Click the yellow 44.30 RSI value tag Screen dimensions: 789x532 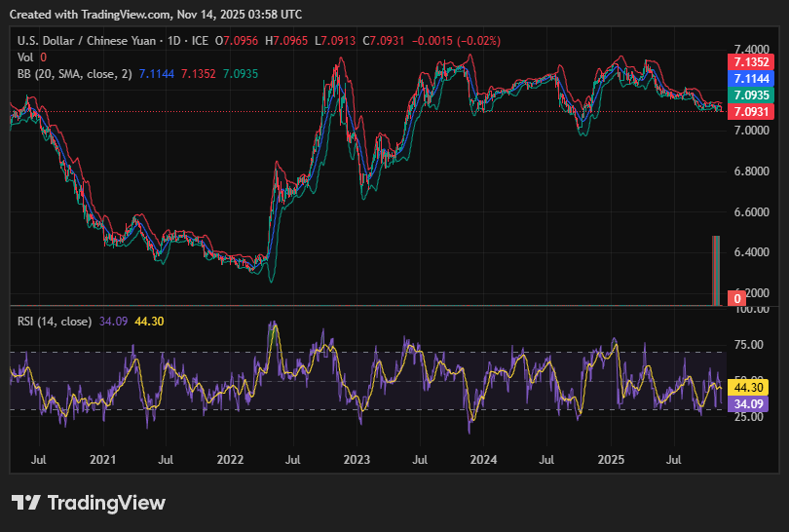[x=751, y=387]
